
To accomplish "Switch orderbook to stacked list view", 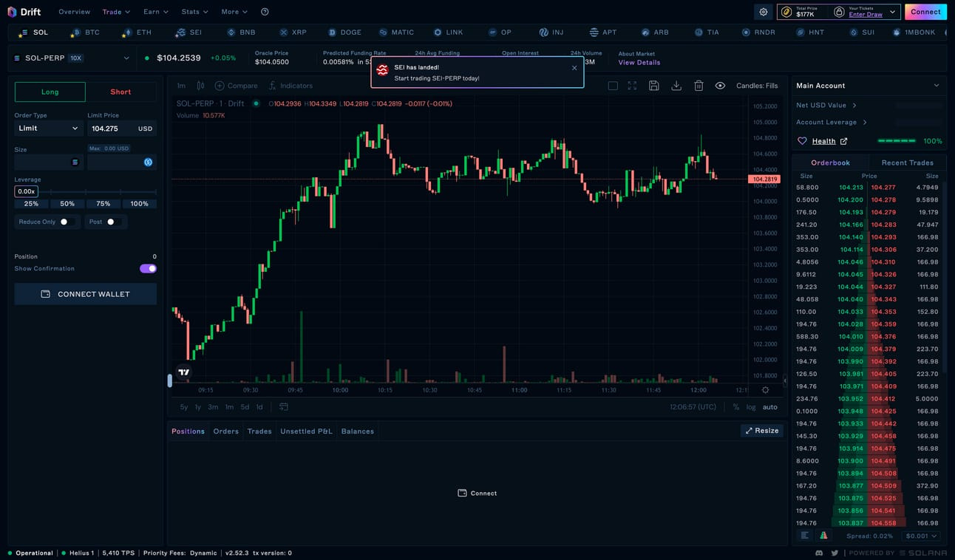I will (805, 536).
